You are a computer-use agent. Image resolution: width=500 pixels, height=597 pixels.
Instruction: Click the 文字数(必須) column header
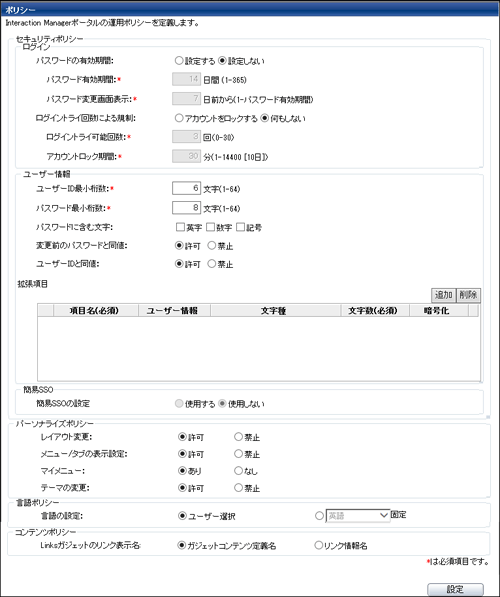click(x=375, y=311)
